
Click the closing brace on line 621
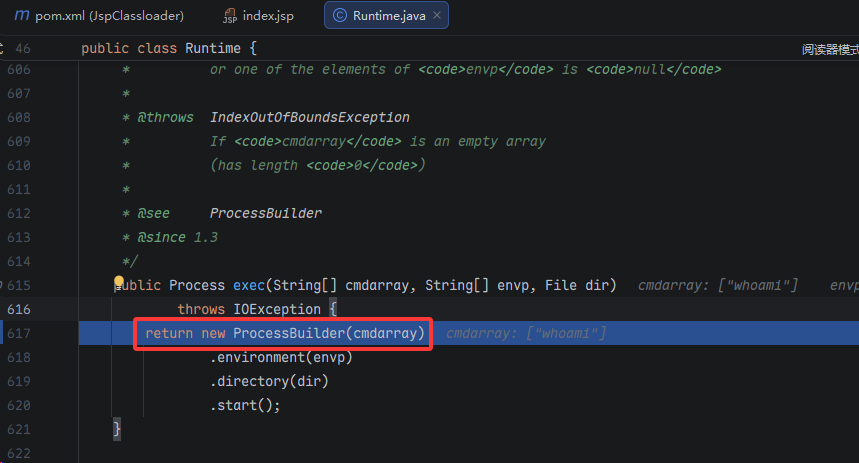coord(117,429)
